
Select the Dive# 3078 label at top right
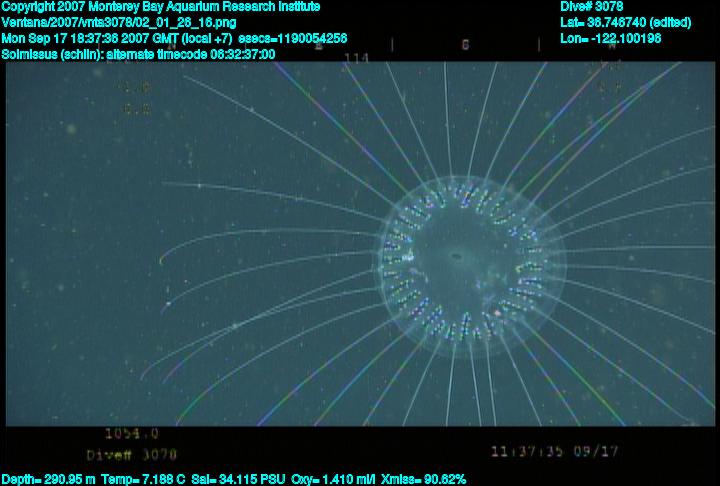(592, 6)
